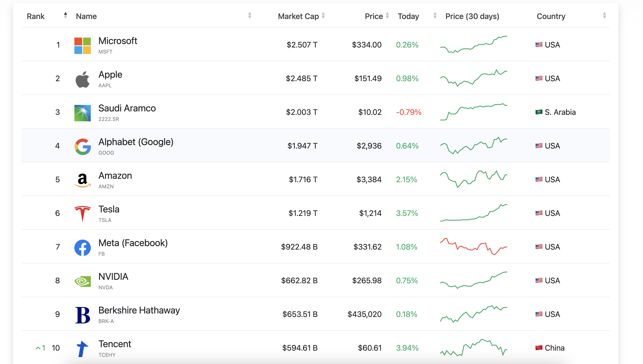Open the Meta (Facebook) company link

133,243
